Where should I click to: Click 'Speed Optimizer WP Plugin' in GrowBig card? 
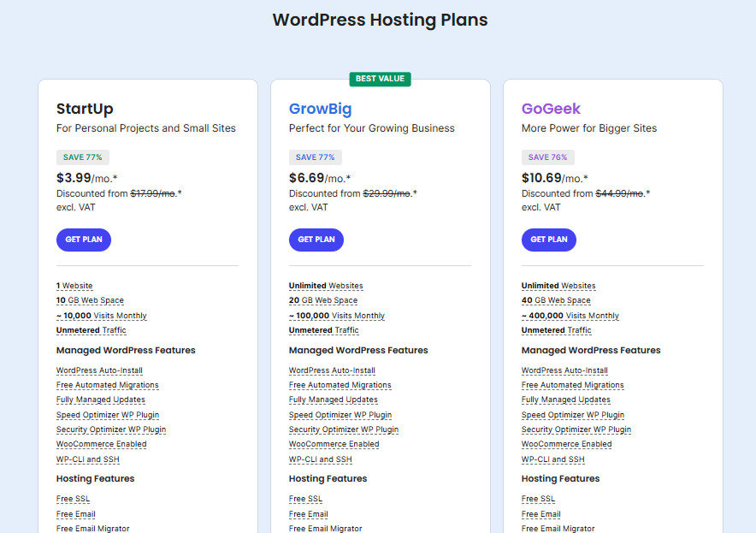click(x=340, y=415)
